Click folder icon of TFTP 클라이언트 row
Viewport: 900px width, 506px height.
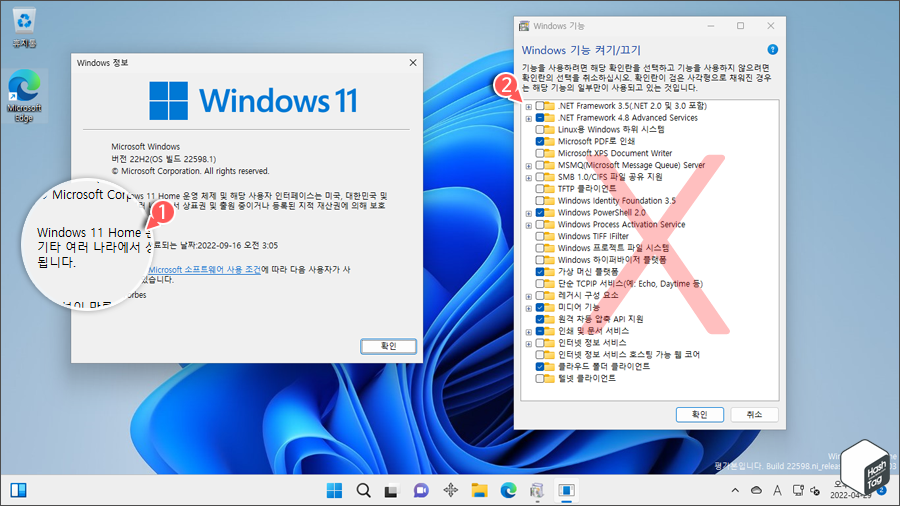(x=550, y=189)
